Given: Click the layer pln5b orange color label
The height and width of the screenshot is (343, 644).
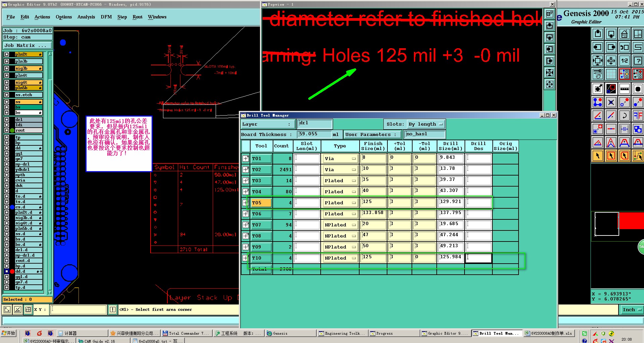Looking at the screenshot, I should [x=29, y=88].
